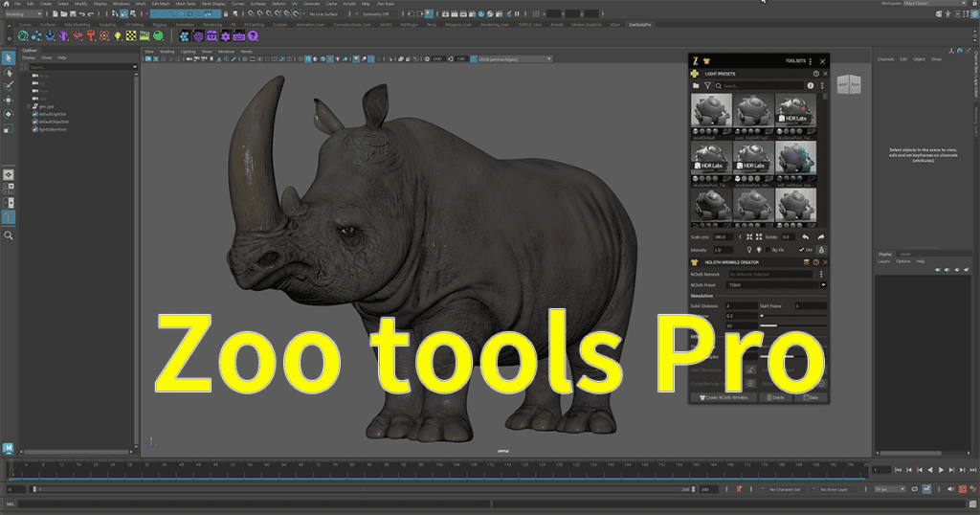Select the arrow Select tool in toolbox

pos(9,58)
